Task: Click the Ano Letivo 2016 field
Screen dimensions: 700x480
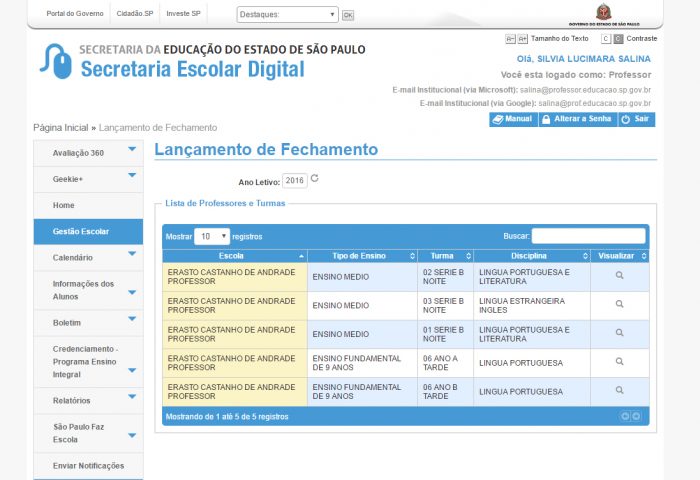Action: point(295,180)
